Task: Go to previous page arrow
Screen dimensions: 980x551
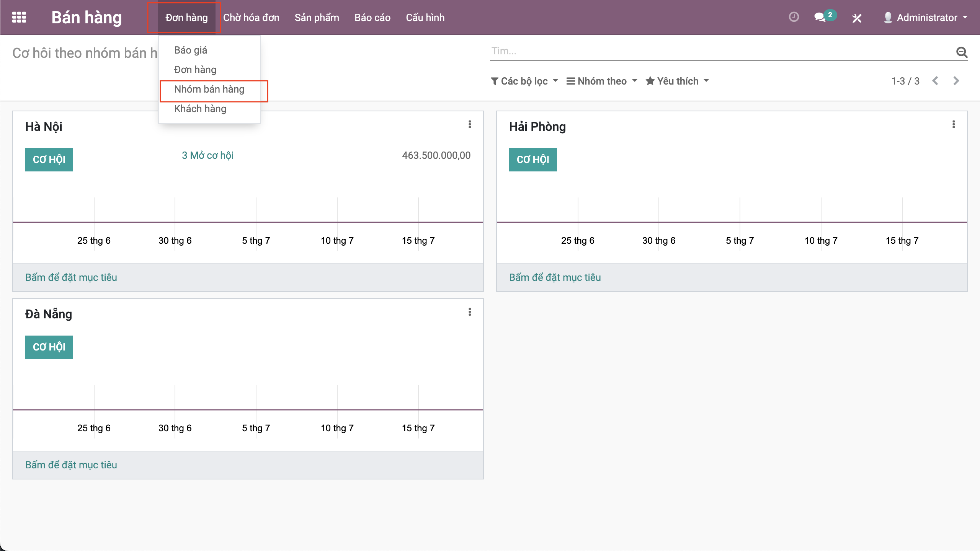Action: (936, 81)
